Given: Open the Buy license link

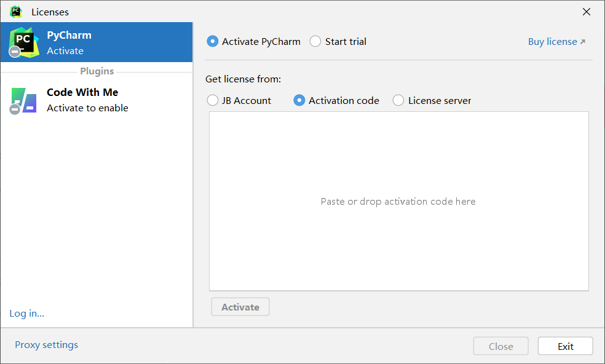Looking at the screenshot, I should click(x=553, y=42).
